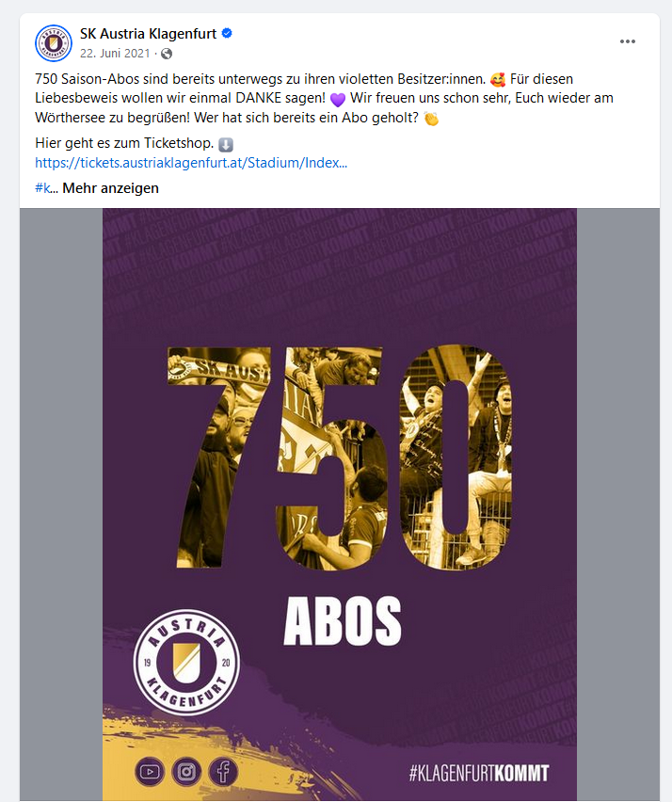Viewport: 672px width, 802px height.
Task: Expand the post with Mehr anzeigen
Action: pos(110,188)
